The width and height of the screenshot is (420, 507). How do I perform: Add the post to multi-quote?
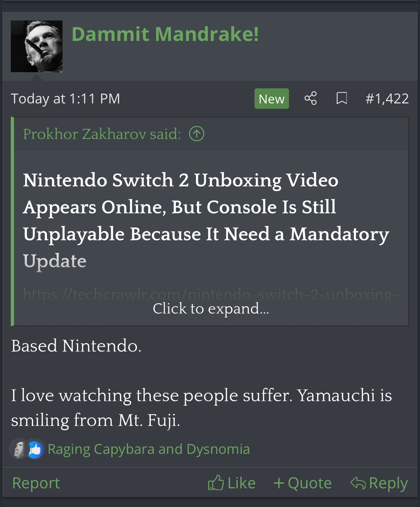click(x=303, y=483)
